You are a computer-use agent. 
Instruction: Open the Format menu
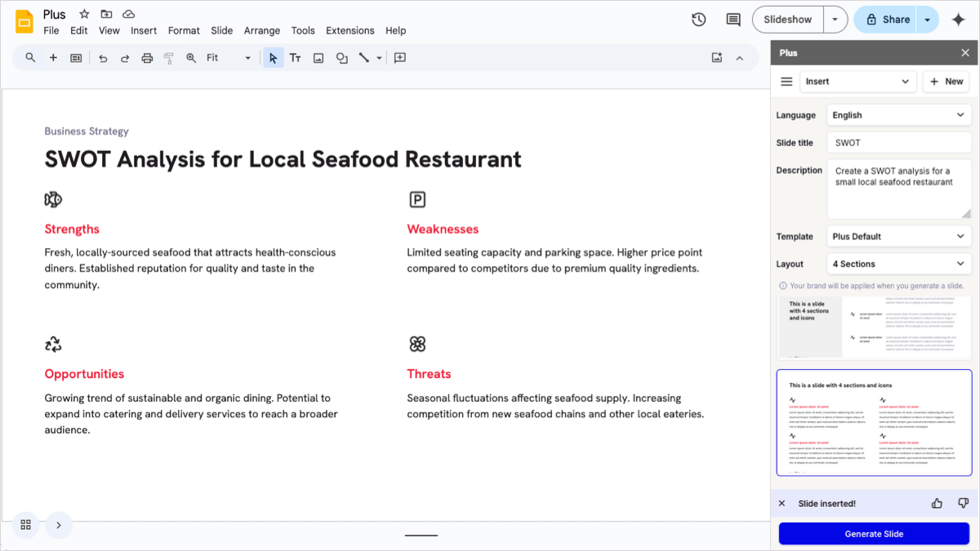click(x=184, y=31)
